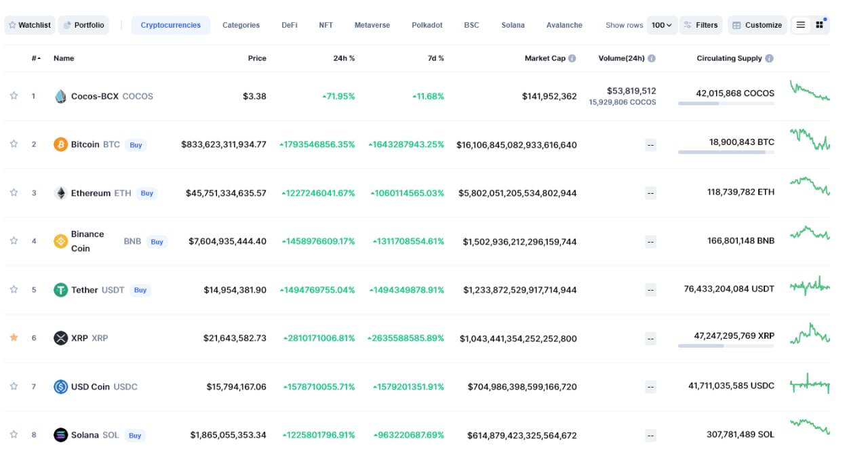The height and width of the screenshot is (456, 868).
Task: Open Cocos-BCX 7-day sparkline chart
Action: 810,91
